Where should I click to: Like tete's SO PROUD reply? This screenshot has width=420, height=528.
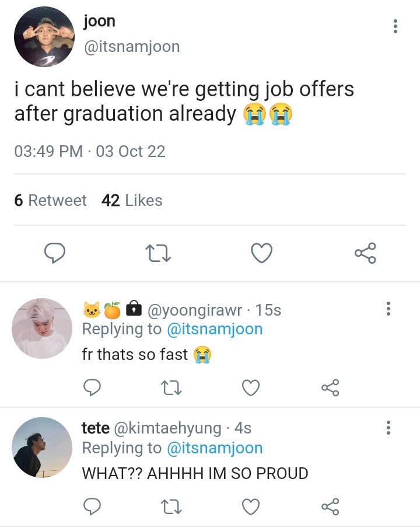point(251,506)
